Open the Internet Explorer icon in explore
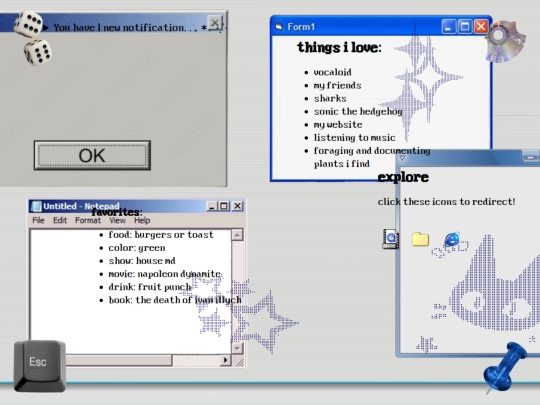Screen dimensions: 540x405 click(x=451, y=239)
